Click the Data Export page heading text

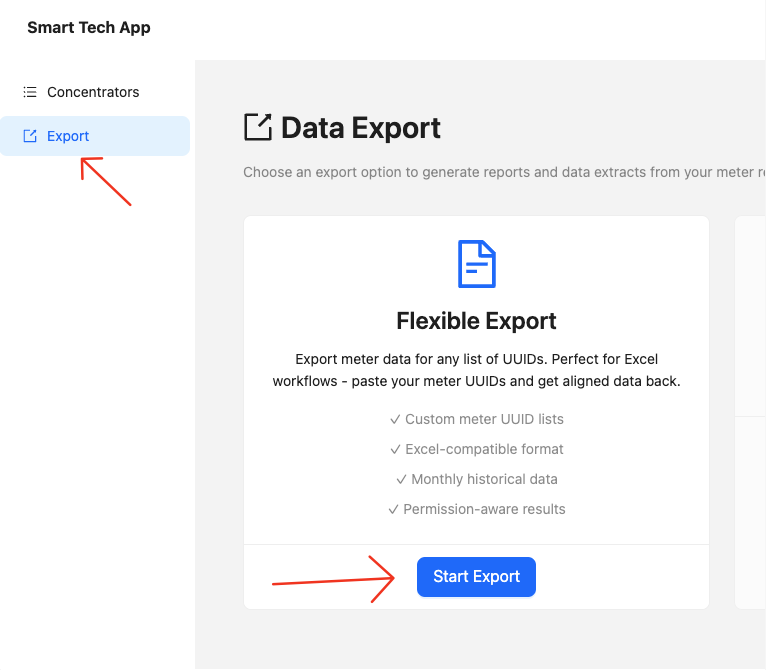pyautogui.click(x=361, y=128)
